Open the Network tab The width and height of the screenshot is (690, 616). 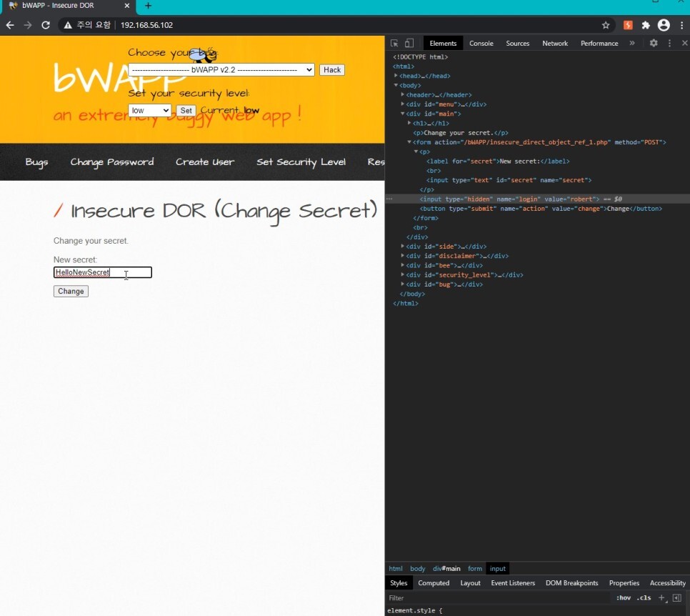point(555,43)
